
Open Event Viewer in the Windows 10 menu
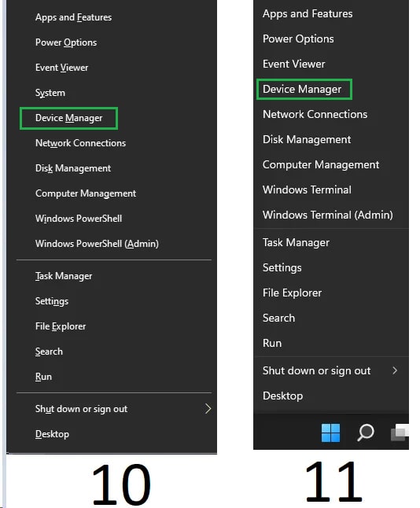click(61, 68)
